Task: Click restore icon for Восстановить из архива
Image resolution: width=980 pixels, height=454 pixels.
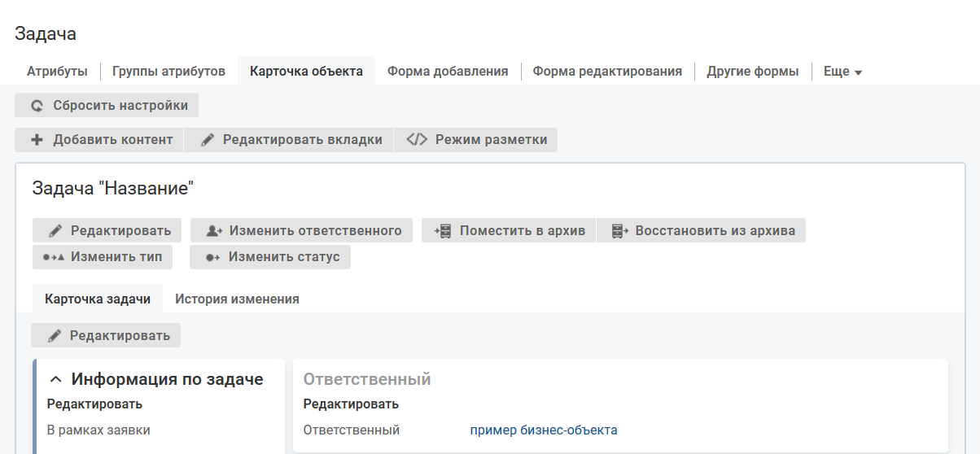Action: click(620, 231)
